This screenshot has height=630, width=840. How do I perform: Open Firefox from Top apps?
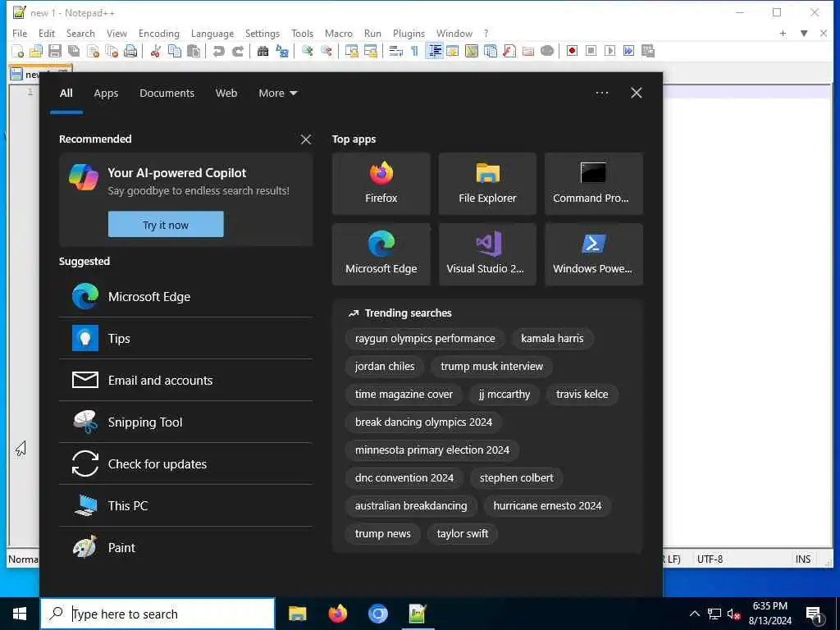click(x=381, y=184)
